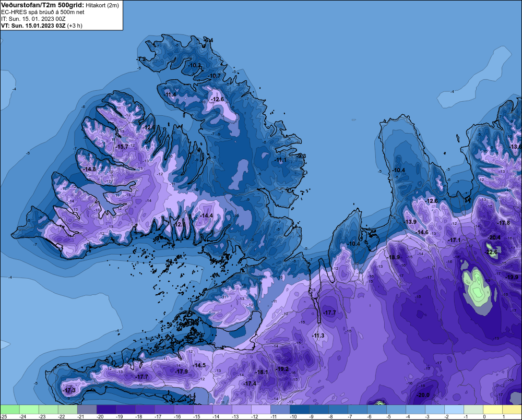Click the -18.9 temperature label
The width and height of the screenshot is (522, 420).
(x=394, y=257)
